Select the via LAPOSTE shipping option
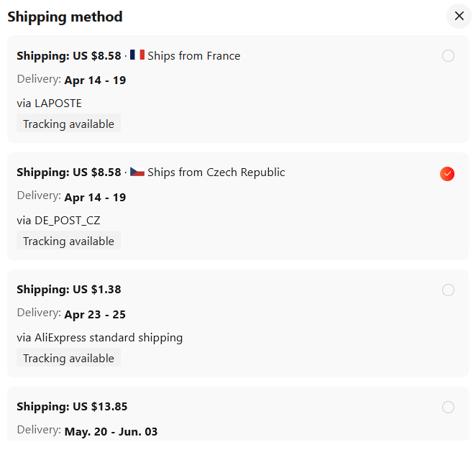The height and width of the screenshot is (465, 476). [238, 89]
